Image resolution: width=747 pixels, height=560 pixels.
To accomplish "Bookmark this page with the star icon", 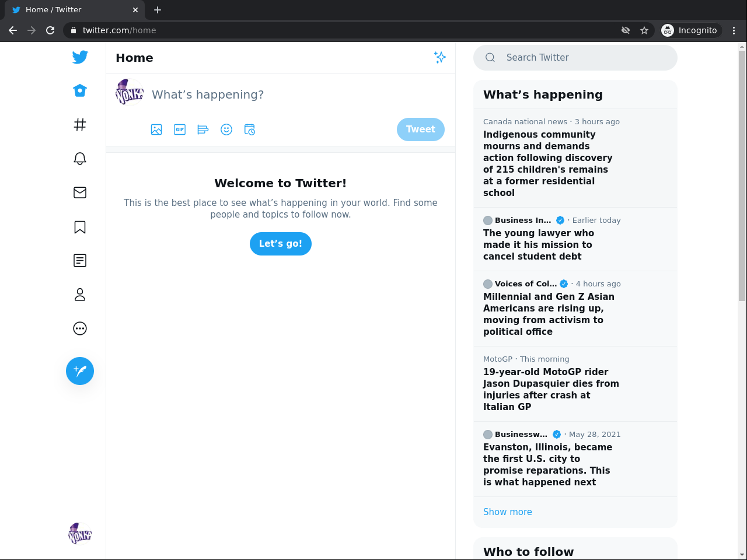I will point(644,30).
